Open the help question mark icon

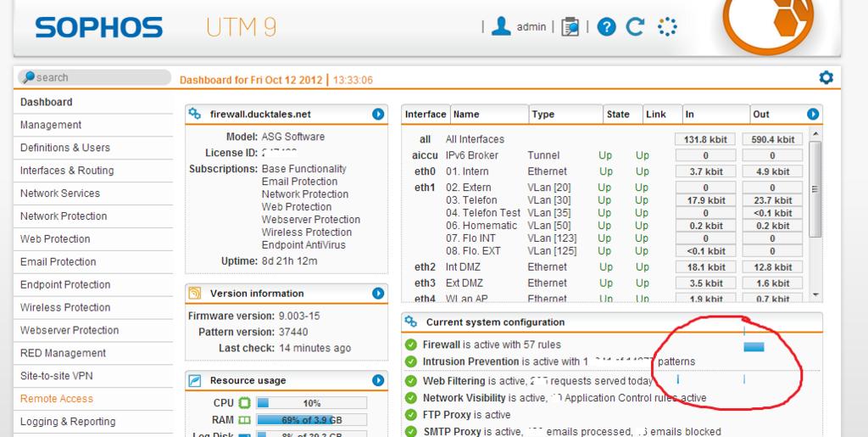pos(606,26)
